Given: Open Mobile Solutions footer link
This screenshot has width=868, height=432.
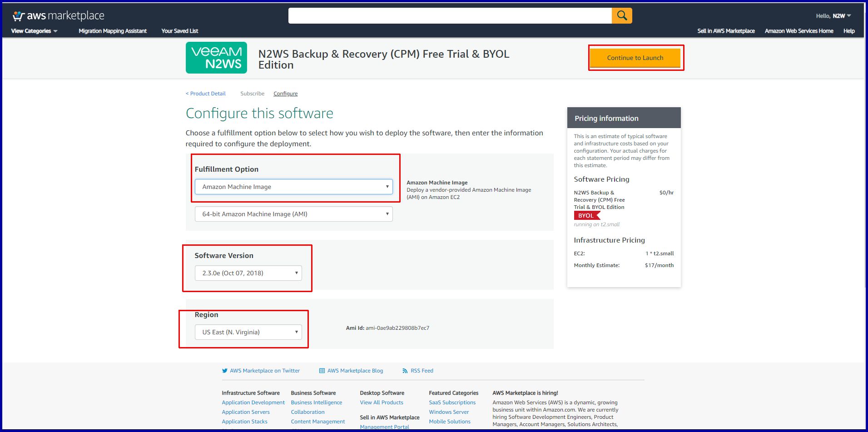Looking at the screenshot, I should (450, 422).
